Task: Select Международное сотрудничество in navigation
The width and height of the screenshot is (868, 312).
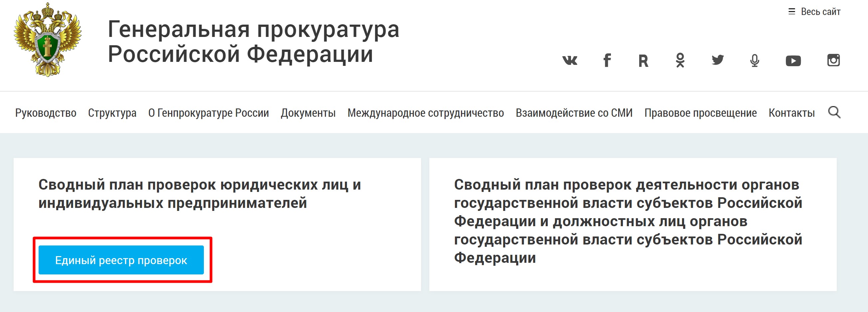Action: click(x=427, y=113)
